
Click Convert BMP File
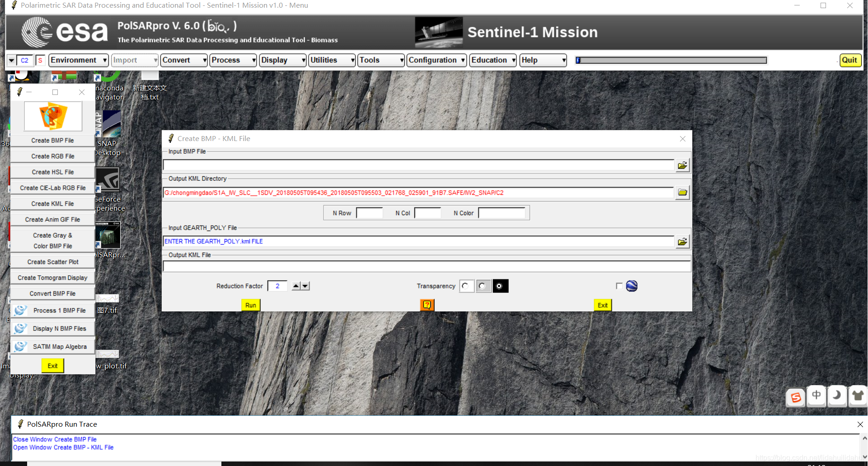(x=52, y=294)
